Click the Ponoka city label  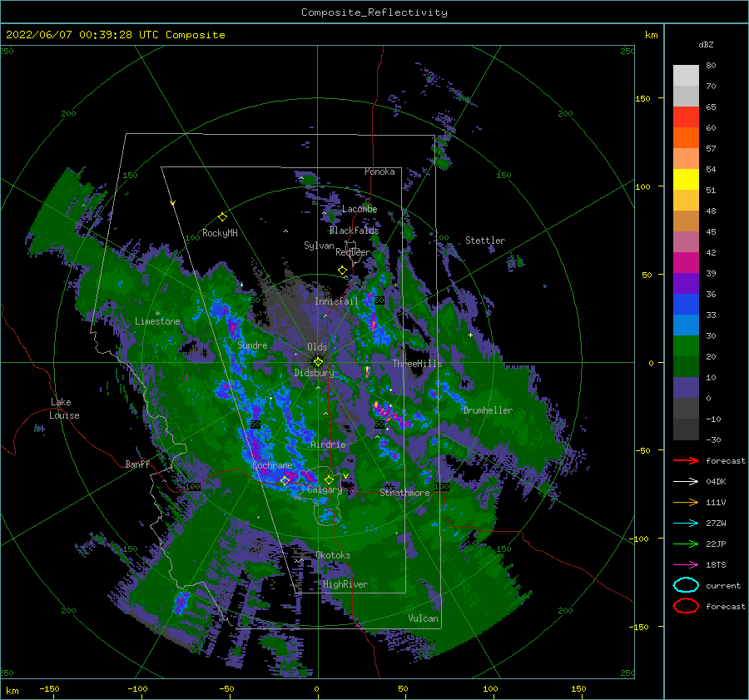click(379, 171)
